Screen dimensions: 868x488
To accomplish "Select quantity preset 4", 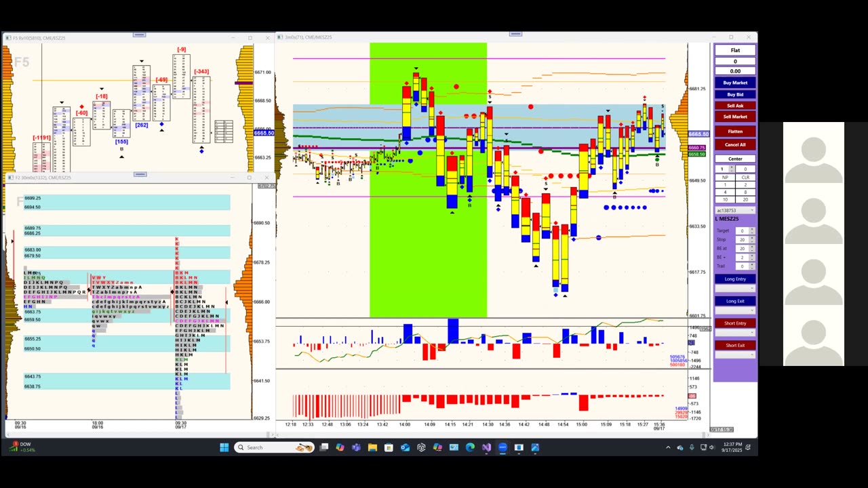I will [724, 192].
